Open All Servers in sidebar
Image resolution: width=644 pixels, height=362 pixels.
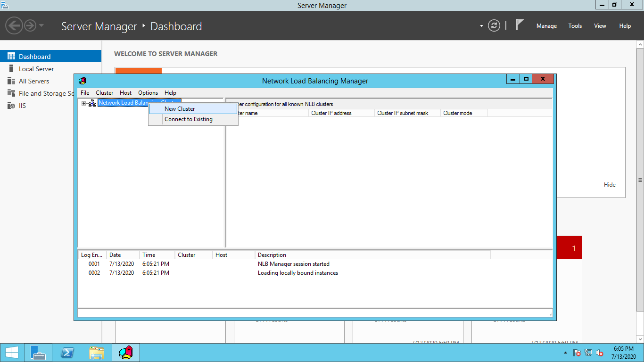[34, 81]
